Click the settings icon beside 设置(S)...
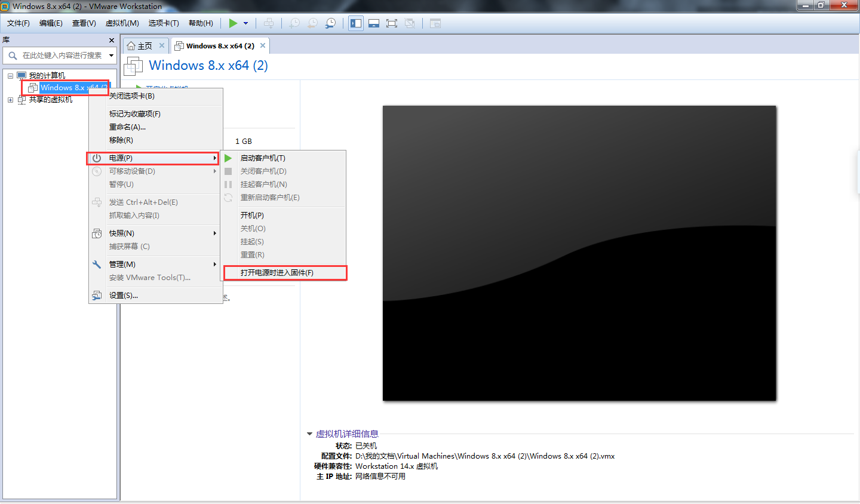Screen dimensions: 860x504 coord(97,296)
